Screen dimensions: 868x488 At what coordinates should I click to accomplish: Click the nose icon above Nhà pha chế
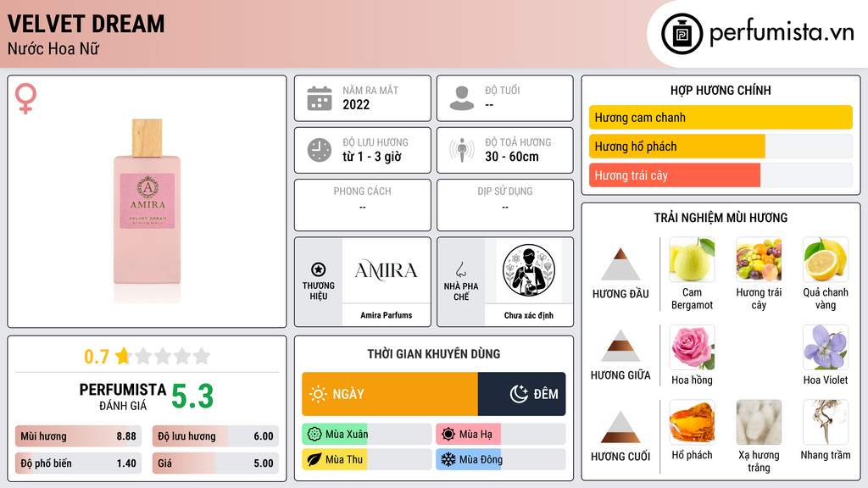pyautogui.click(x=460, y=269)
